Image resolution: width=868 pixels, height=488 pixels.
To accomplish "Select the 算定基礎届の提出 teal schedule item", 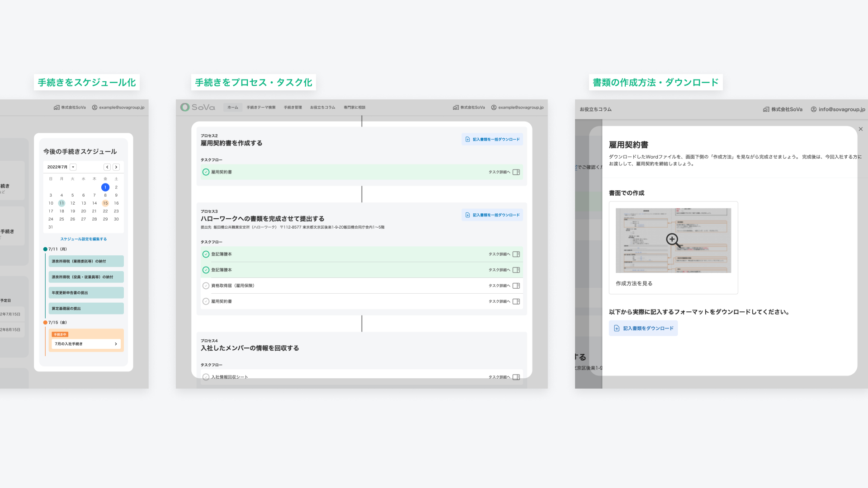I will tap(86, 309).
